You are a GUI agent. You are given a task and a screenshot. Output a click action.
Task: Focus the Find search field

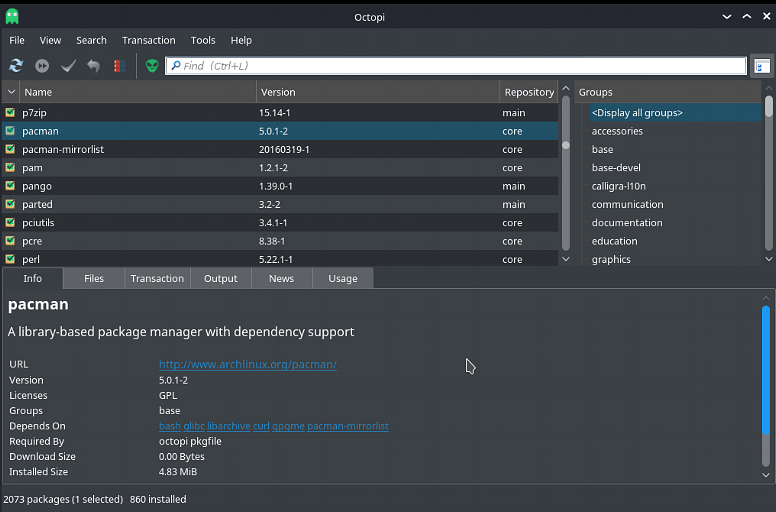455,66
